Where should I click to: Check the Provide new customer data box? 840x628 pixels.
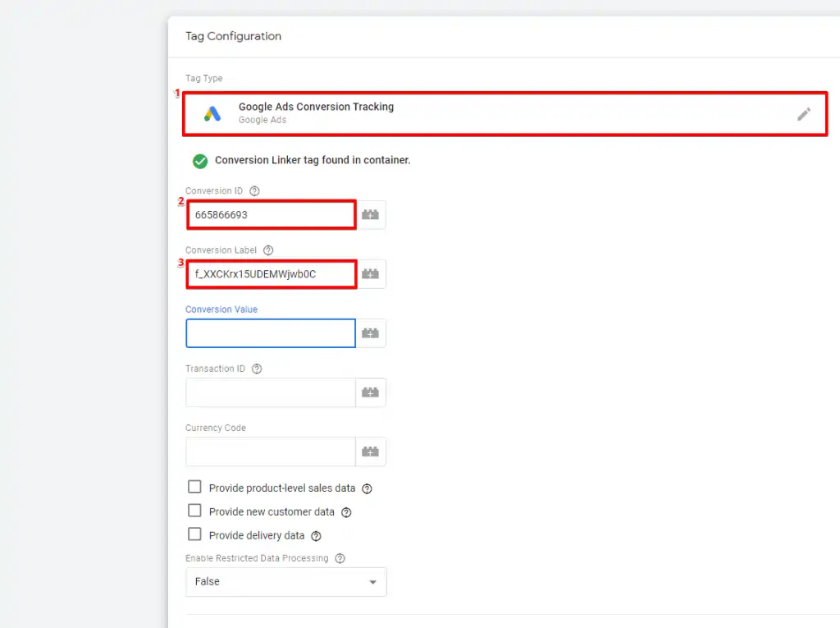194,511
